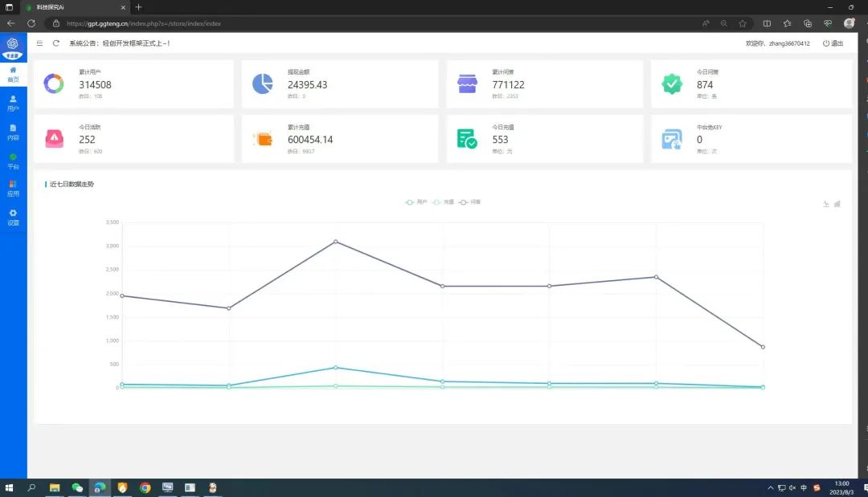Viewport: 868px width, 497px height.
Task: Click the 771122 total Q&A value
Action: pyautogui.click(x=508, y=84)
